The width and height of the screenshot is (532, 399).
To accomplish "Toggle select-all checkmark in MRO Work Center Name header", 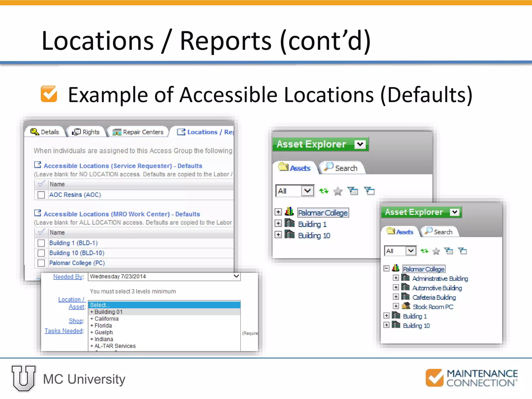I will tap(42, 232).
